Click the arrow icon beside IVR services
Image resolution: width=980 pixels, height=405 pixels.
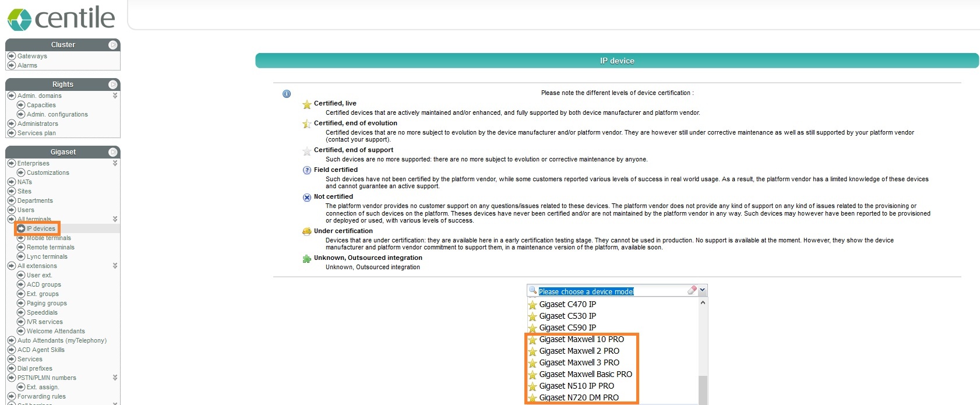click(21, 322)
